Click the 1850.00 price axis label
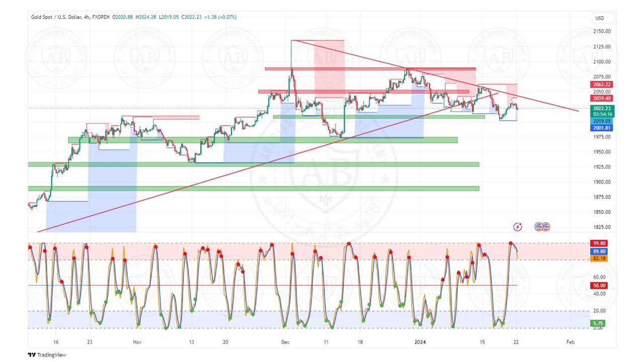The width and height of the screenshot is (644, 362). pos(602,212)
